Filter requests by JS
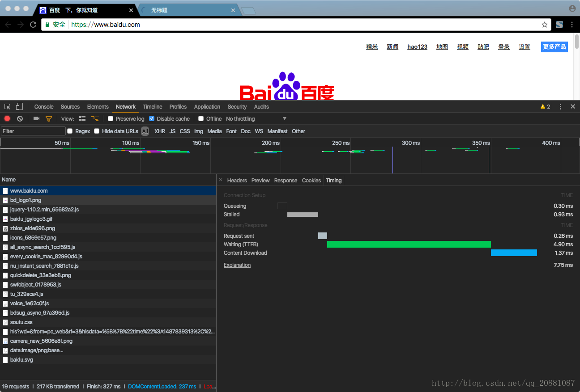This screenshot has height=392, width=580. (172, 131)
